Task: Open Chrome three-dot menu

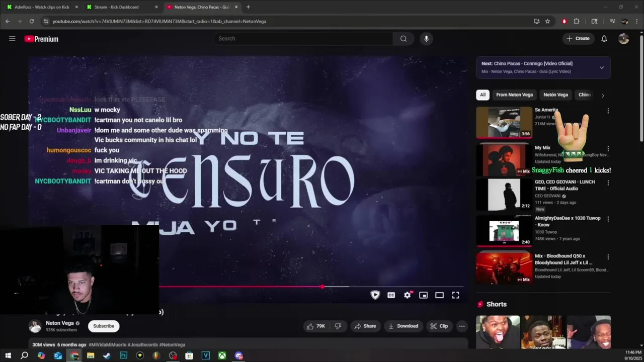Action: 636,21
